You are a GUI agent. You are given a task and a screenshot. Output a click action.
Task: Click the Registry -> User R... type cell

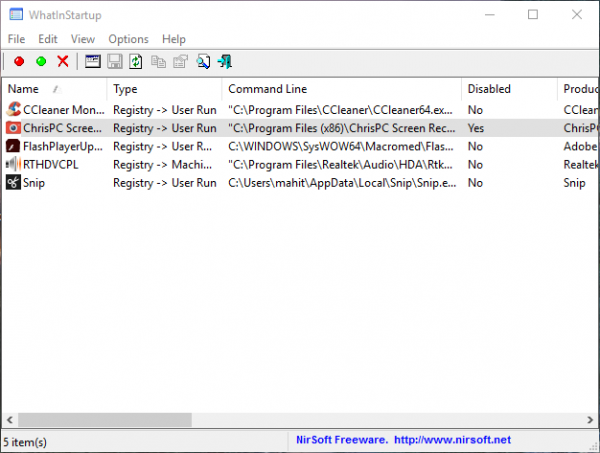click(162, 147)
